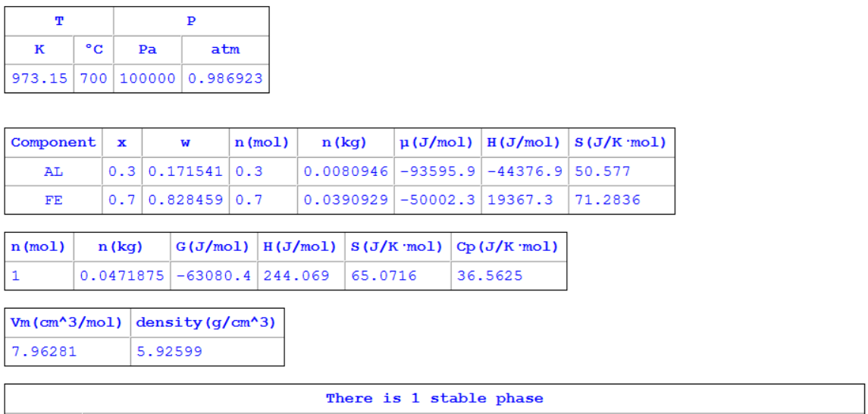Click the FE component row label
868x414 pixels.
(x=53, y=200)
